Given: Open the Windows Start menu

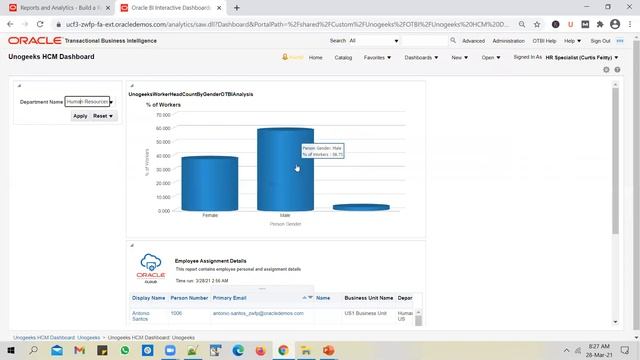Looking at the screenshot, I should tap(11, 350).
